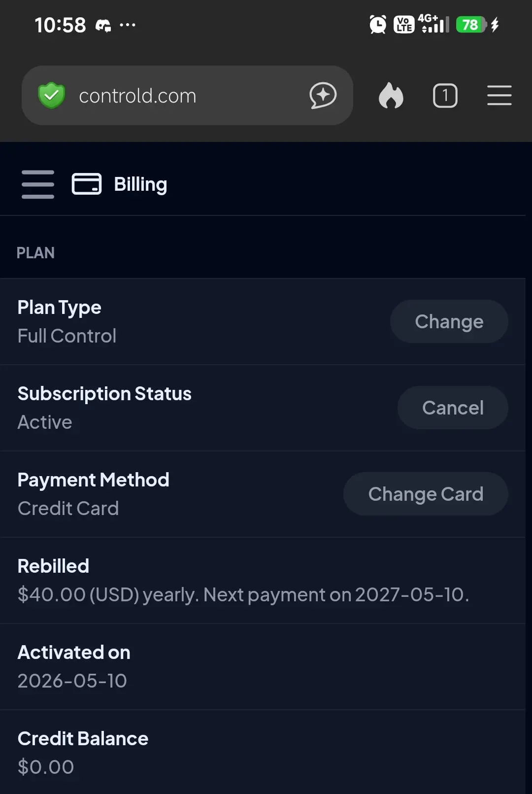
Task: Change the Plan Type
Action: (449, 321)
